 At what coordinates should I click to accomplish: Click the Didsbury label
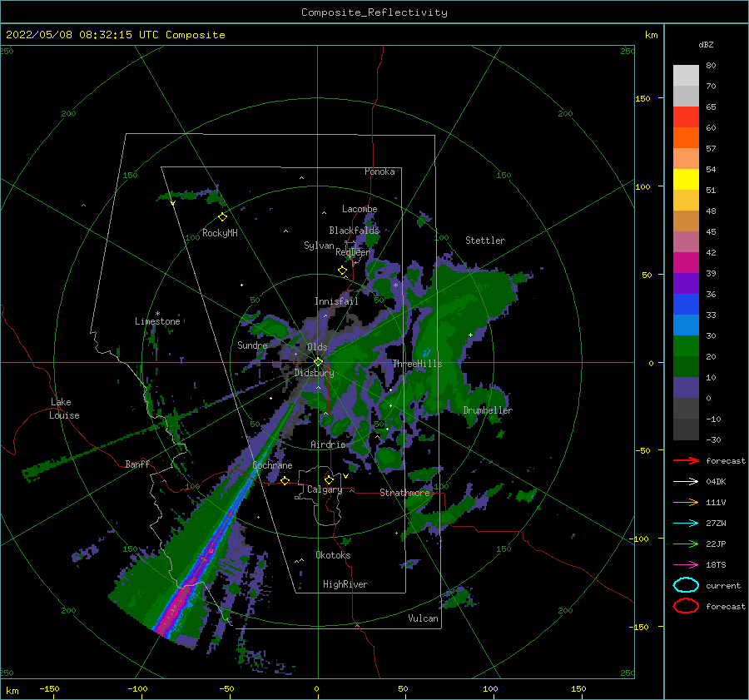pos(314,373)
